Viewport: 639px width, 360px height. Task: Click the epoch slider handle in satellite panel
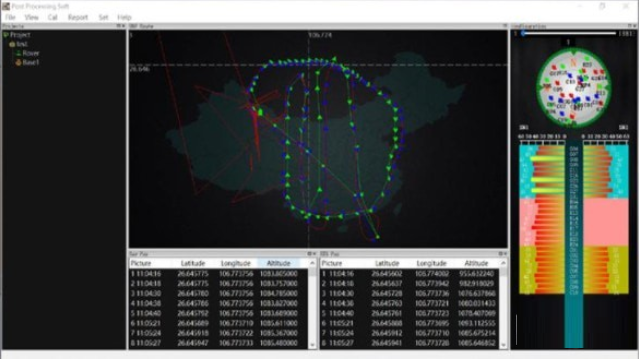click(523, 33)
